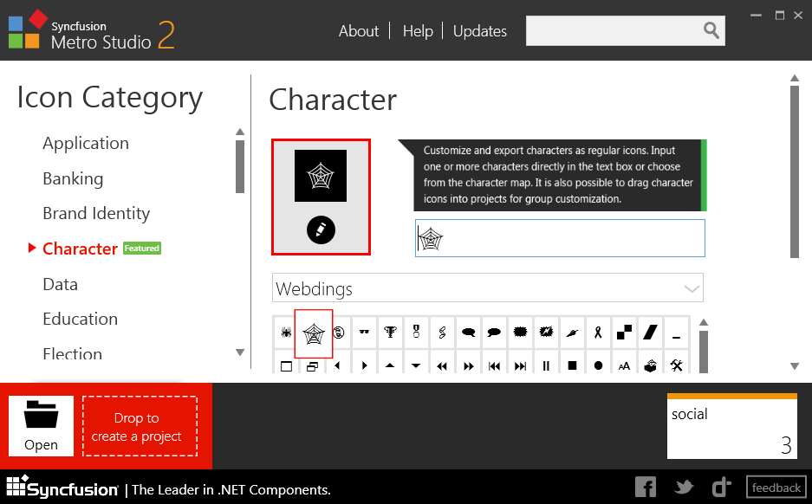Screen dimensions: 812x504
Task: Click the main panel scroll up arrow
Action: 795,78
